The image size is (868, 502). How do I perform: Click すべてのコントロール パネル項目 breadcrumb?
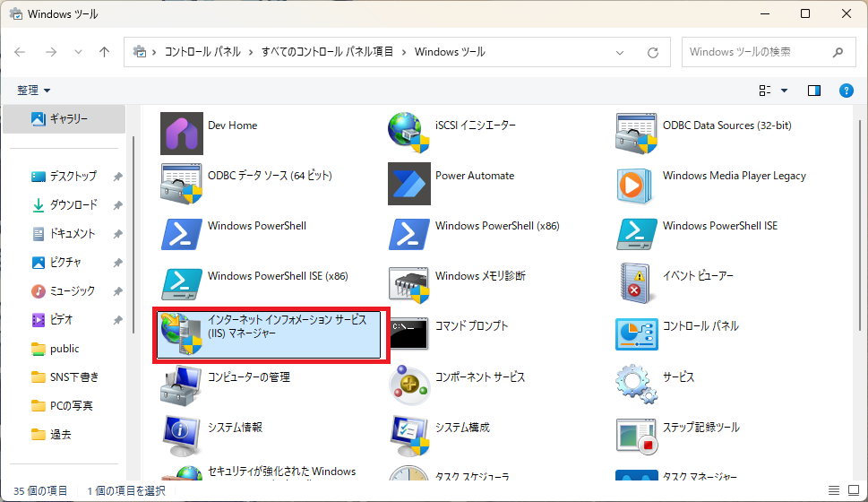(327, 51)
